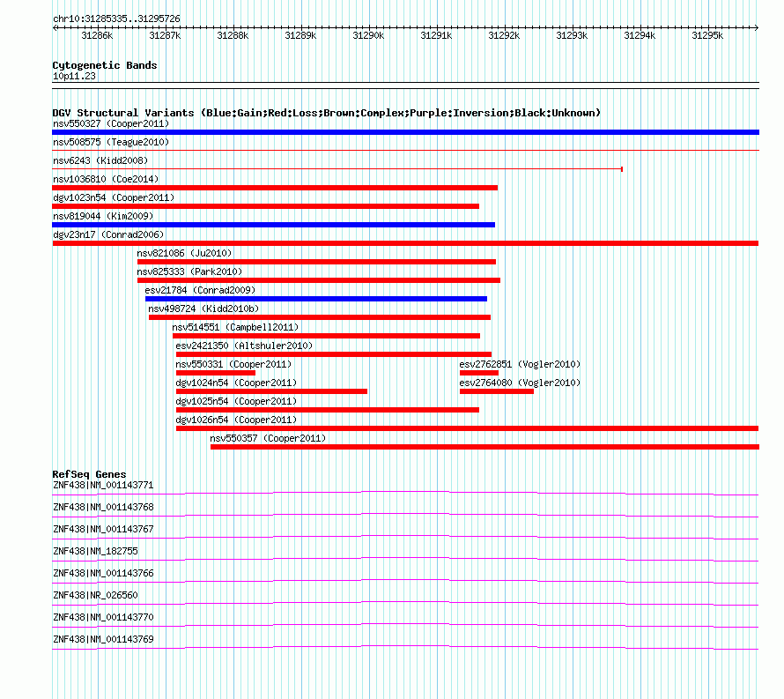Screen dimensions: 784x699
Task: Click the RefSeq Genes track heading
Action: [89, 474]
